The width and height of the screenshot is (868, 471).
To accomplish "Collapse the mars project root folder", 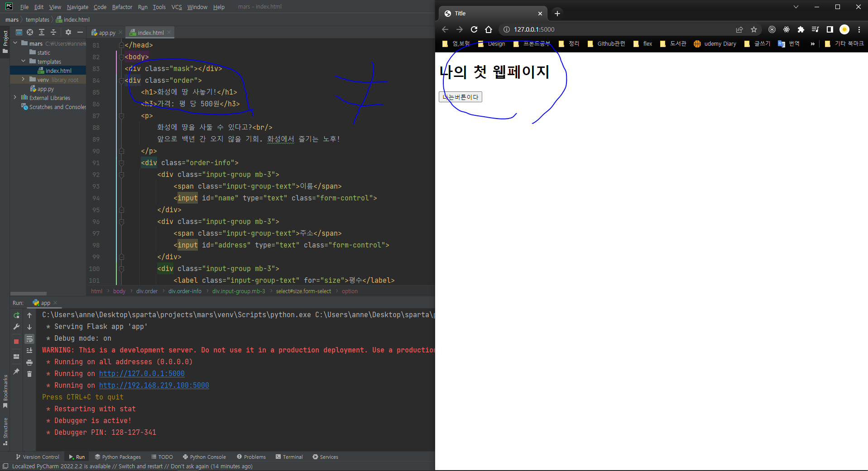I will [x=15, y=43].
